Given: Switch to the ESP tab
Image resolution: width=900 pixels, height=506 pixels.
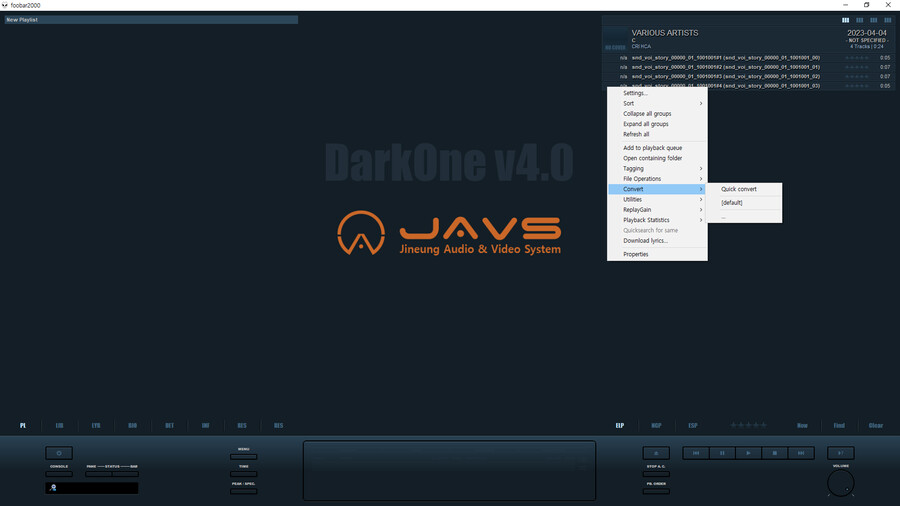Looking at the screenshot, I should (693, 426).
